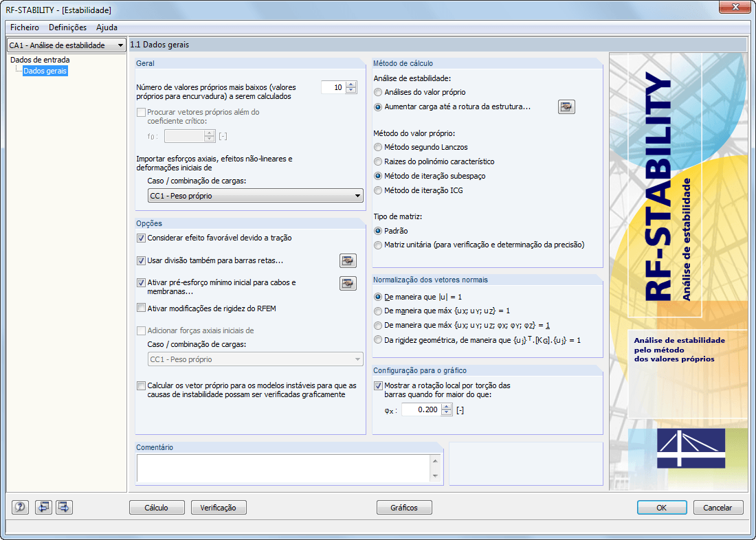Check 'Adicionar forças axiais iniciais de'
Screen dimensions: 756x540
(x=142, y=330)
